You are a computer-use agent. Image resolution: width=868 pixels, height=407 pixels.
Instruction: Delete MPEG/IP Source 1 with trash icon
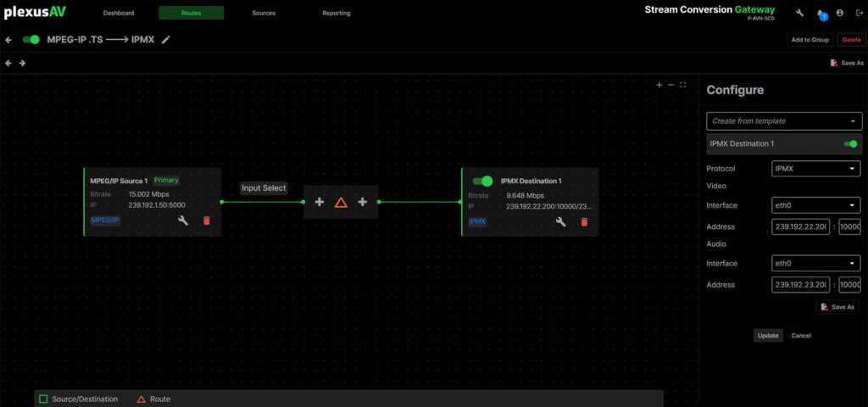[x=206, y=221]
